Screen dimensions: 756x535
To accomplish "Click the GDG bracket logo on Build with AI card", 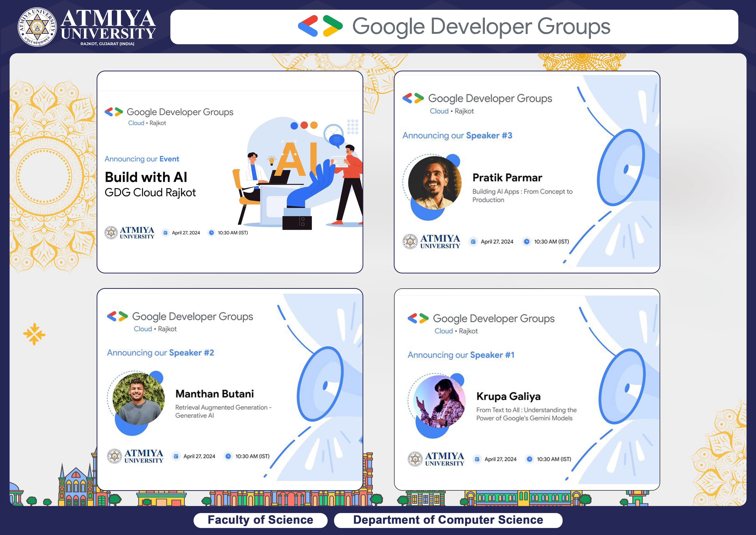I will [x=114, y=112].
